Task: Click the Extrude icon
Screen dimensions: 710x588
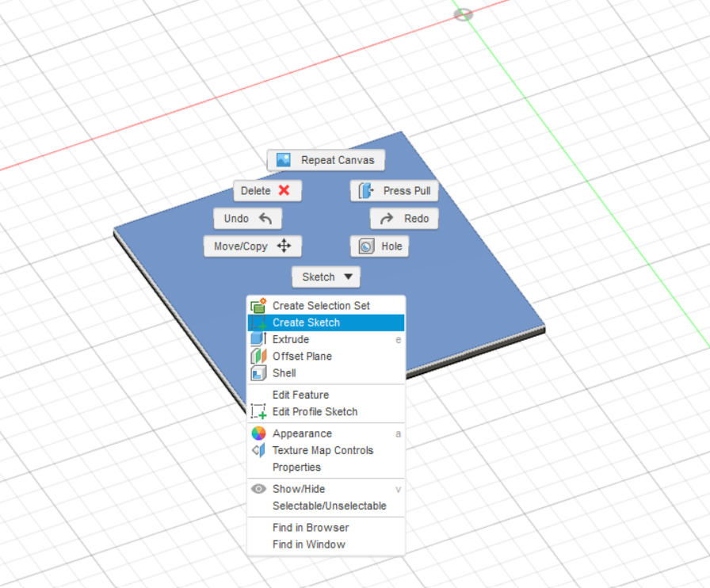Action: pyautogui.click(x=258, y=339)
